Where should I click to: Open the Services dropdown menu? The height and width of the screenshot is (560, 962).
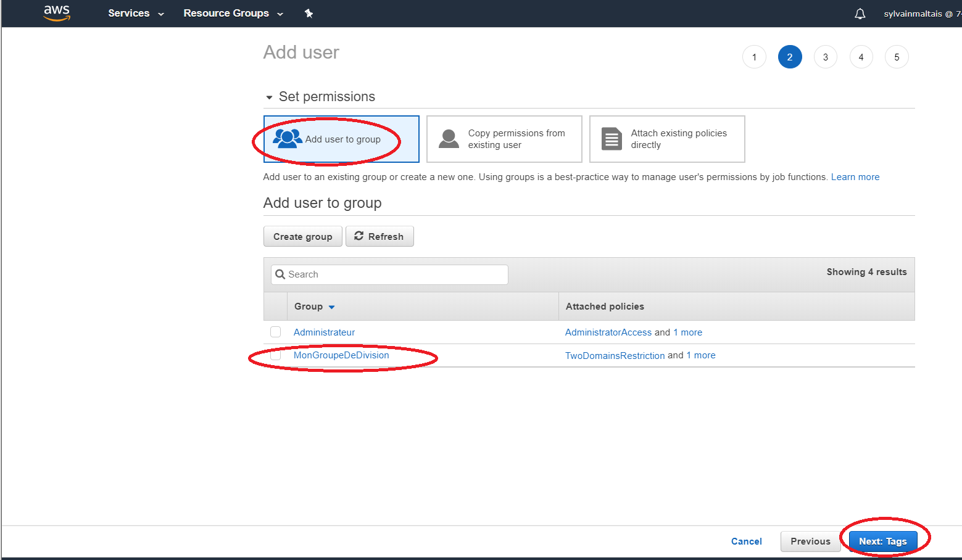point(136,14)
